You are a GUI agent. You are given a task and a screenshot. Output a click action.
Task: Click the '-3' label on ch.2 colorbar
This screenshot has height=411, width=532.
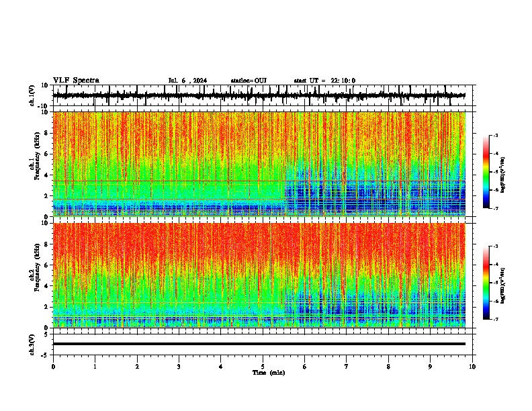(496, 246)
